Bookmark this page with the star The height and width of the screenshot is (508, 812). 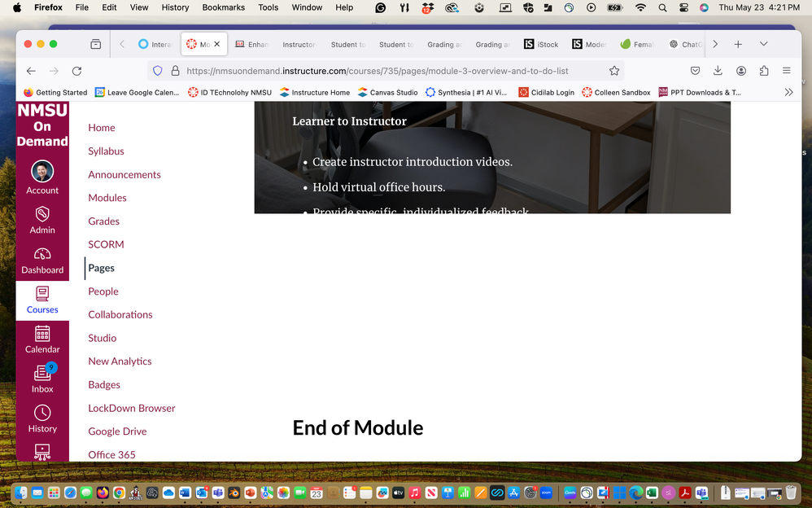point(614,71)
